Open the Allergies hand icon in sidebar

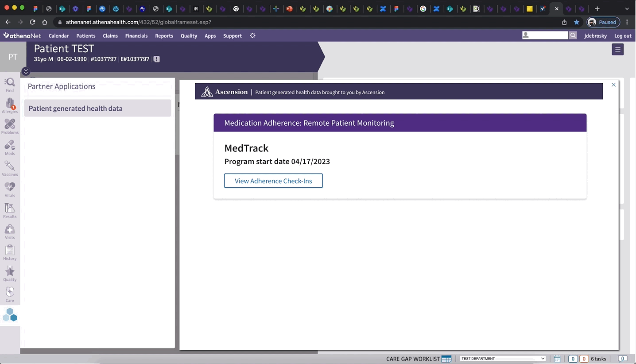pos(10,105)
